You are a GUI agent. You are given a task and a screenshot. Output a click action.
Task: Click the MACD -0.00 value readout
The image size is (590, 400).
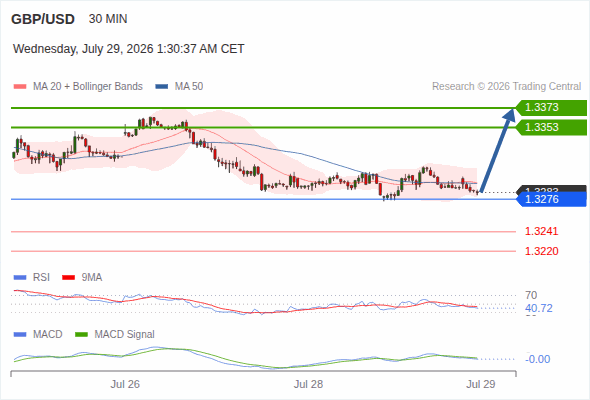[538, 359]
